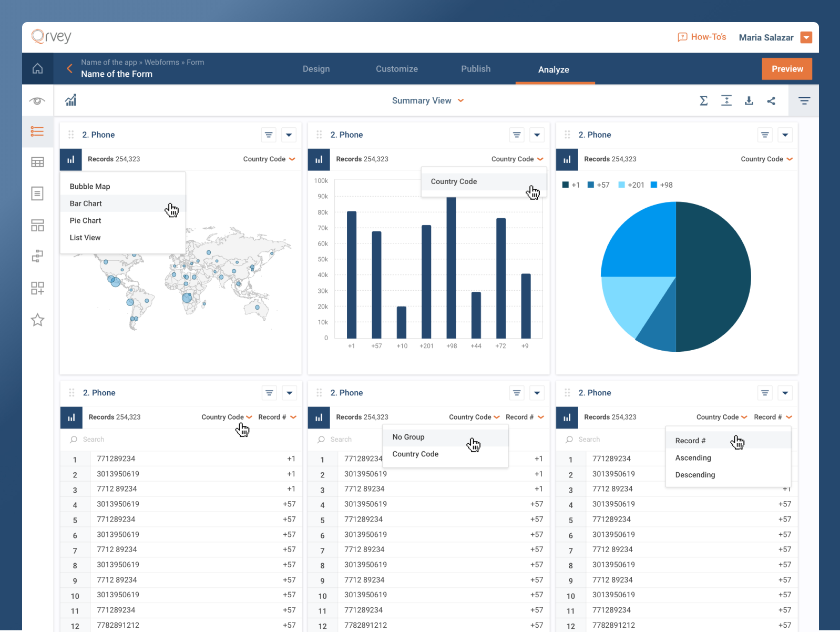Open the How-To's link
The image size is (840, 632).
(708, 37)
